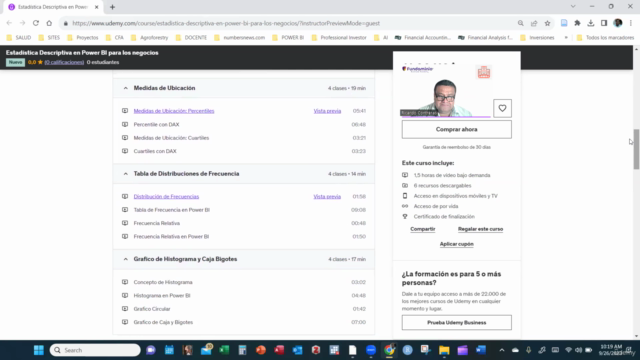The width and height of the screenshot is (640, 360).
Task: Open the browser extensions puzzle icon
Action: [577, 23]
